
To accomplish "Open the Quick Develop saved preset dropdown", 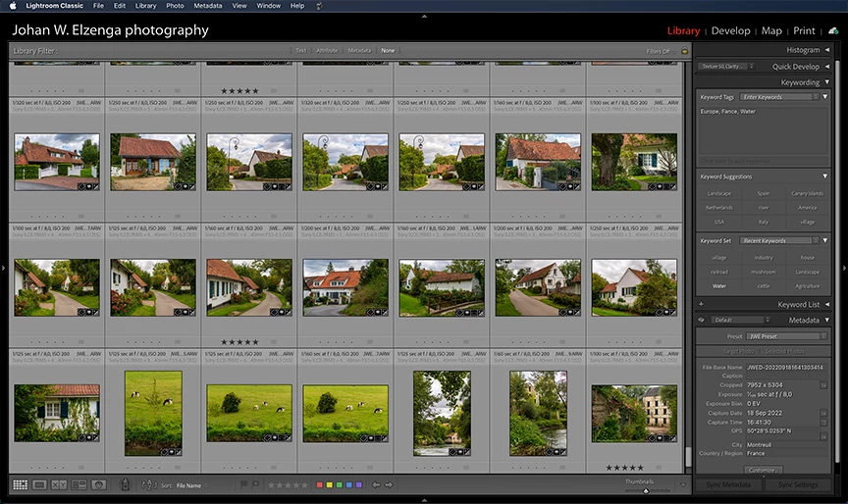I will click(x=725, y=67).
